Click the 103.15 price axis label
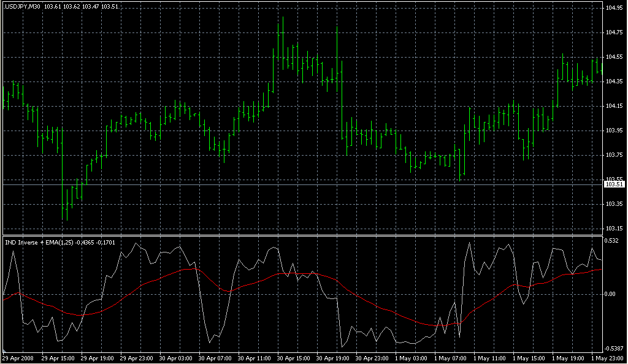628x364 pixels. tap(614, 229)
